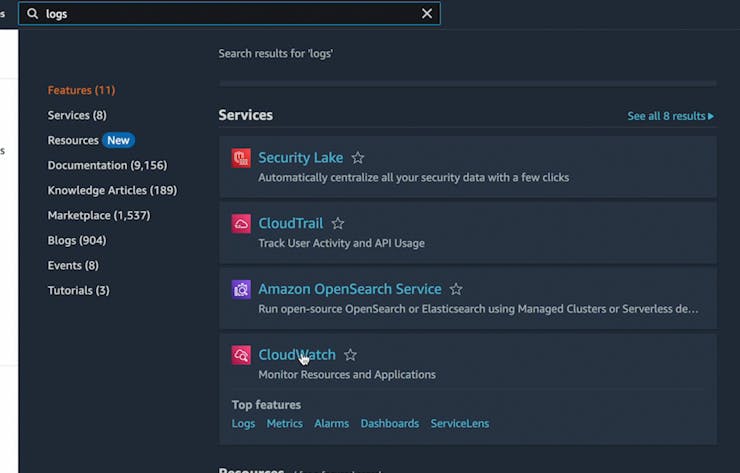This screenshot has width=740, height=473.
Task: Click inside the logs search field
Action: (230, 14)
